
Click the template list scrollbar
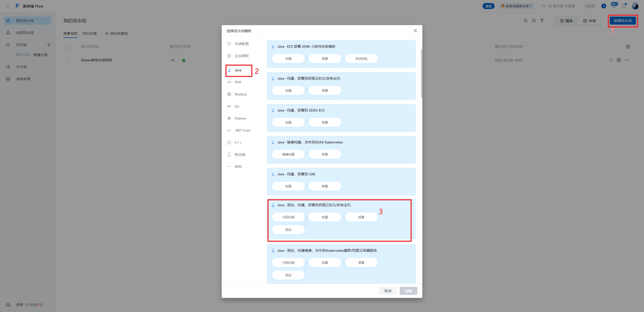tap(421, 73)
